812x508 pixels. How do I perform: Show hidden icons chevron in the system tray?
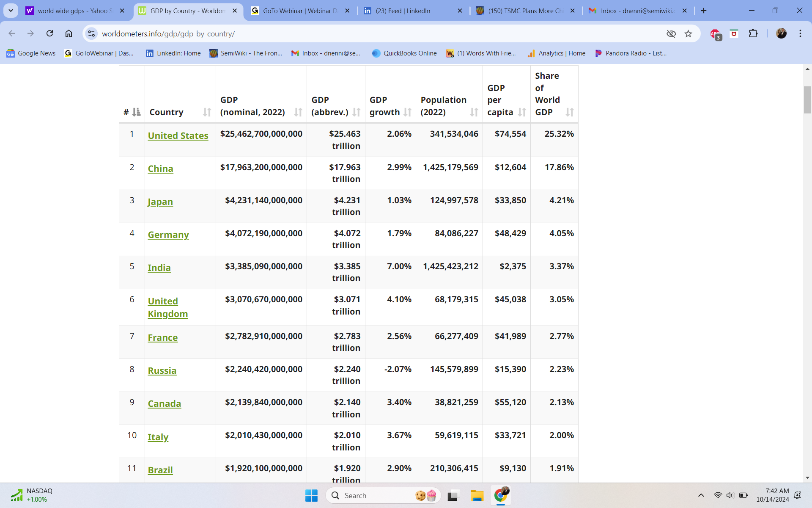[x=701, y=495]
